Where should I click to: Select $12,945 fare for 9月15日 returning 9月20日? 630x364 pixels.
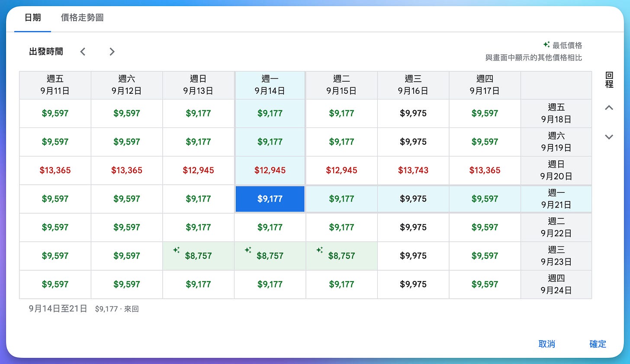(x=342, y=170)
